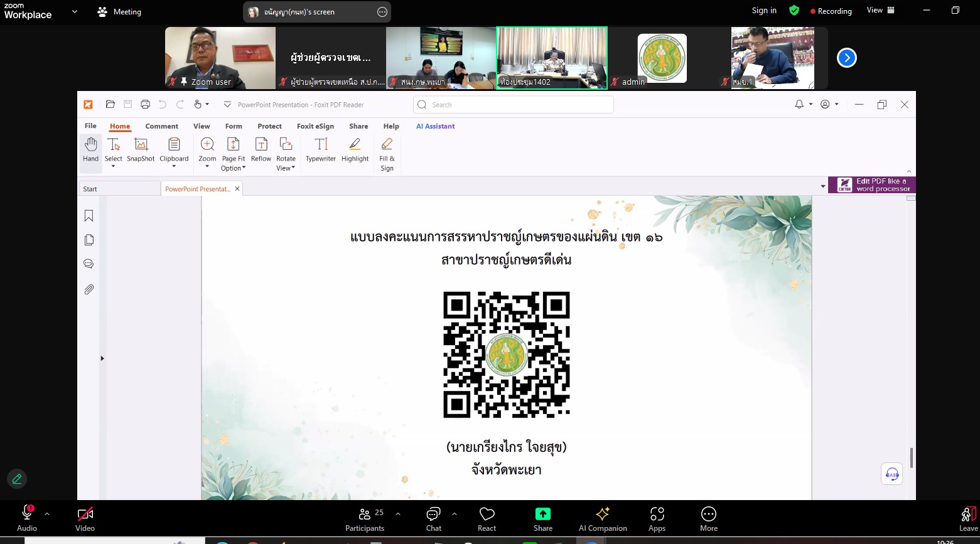Click the Open file folder icon
980x544 pixels.
(x=110, y=104)
